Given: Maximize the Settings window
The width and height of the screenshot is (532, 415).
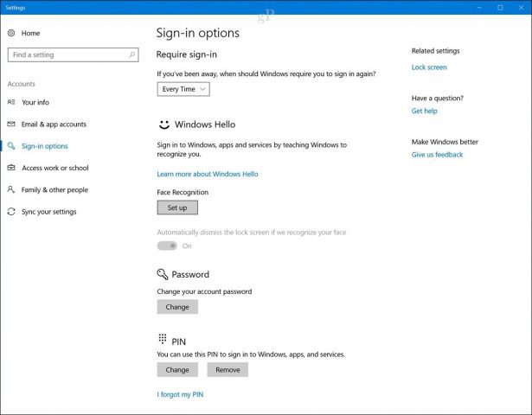Looking at the screenshot, I should 500,8.
